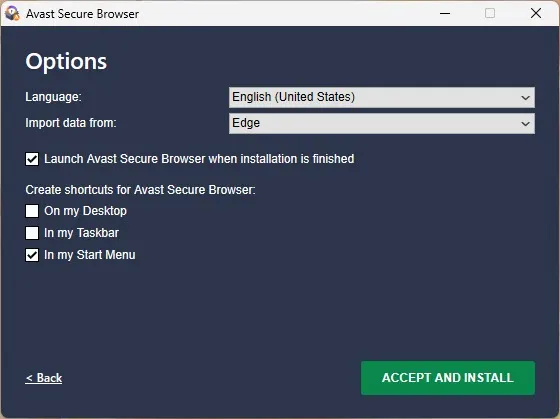
Task: Click the 'Import data from:' label
Action: pos(71,123)
